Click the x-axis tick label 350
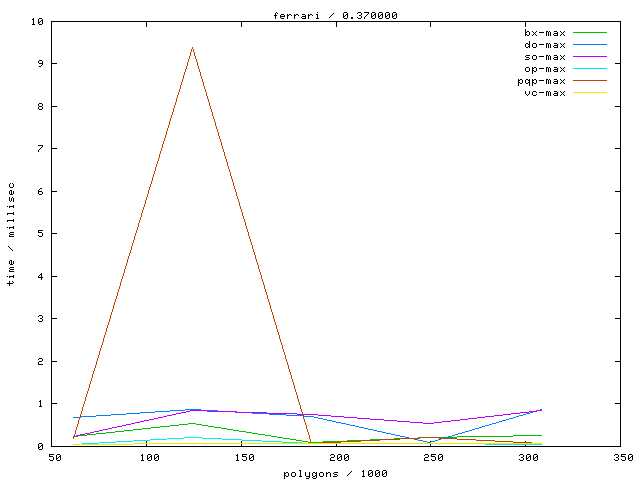This screenshot has width=640, height=480. tap(622, 457)
